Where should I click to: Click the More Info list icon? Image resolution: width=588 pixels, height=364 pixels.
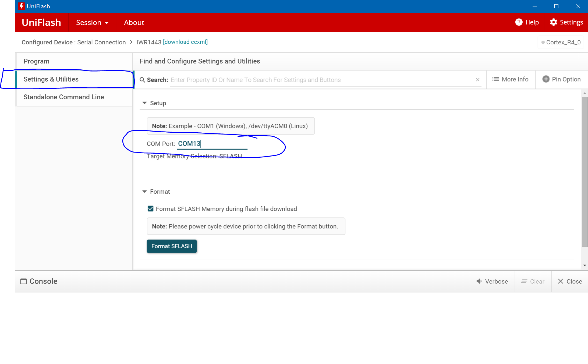(495, 79)
